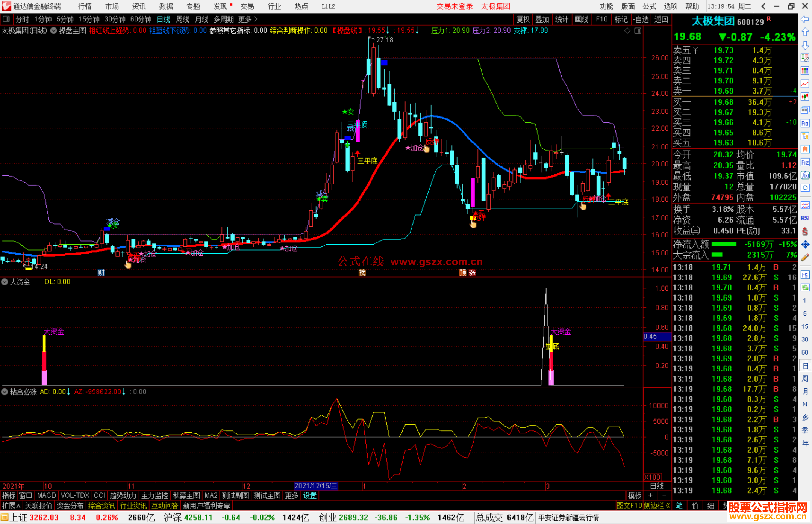Click the red S-arrow sidebar icon
812x524 pixels.
[x=805, y=231]
